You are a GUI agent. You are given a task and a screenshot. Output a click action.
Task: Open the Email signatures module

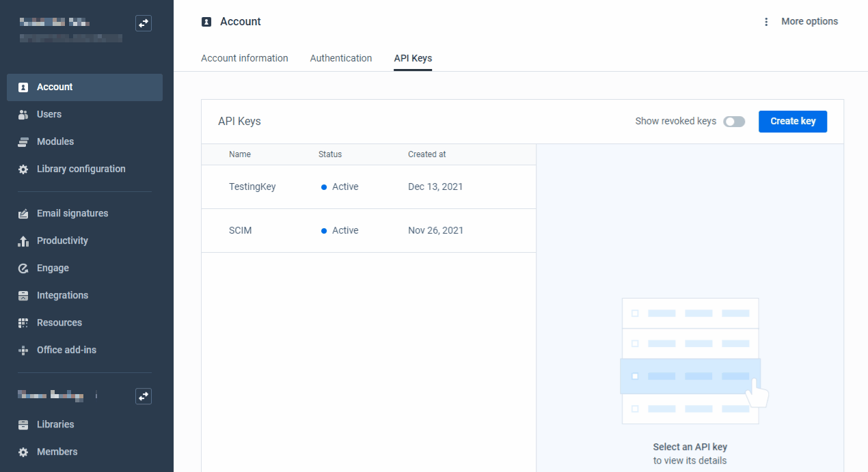72,213
